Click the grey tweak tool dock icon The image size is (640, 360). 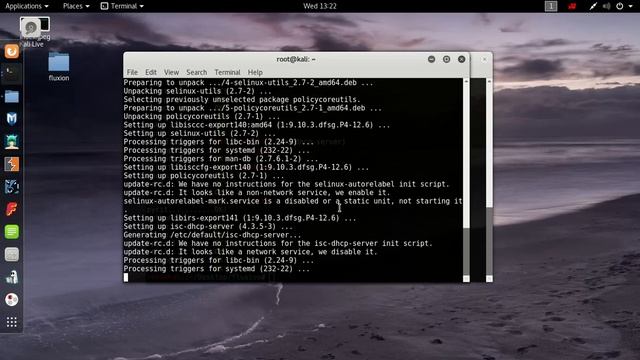[12, 255]
